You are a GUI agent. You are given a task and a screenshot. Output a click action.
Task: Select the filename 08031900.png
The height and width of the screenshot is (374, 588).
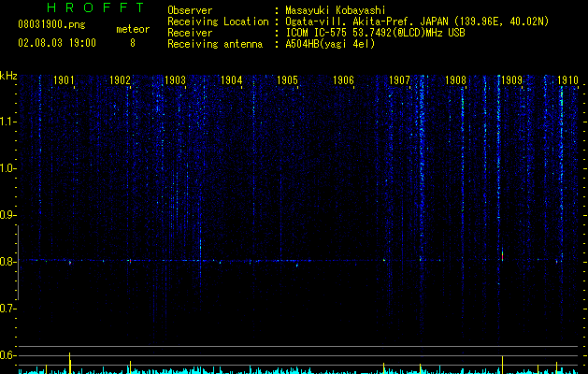[51, 25]
